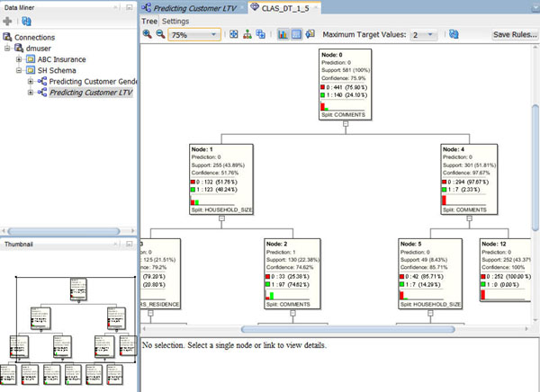Refresh the tree viewer
540x392 pixels.
pyautogui.click(x=454, y=34)
